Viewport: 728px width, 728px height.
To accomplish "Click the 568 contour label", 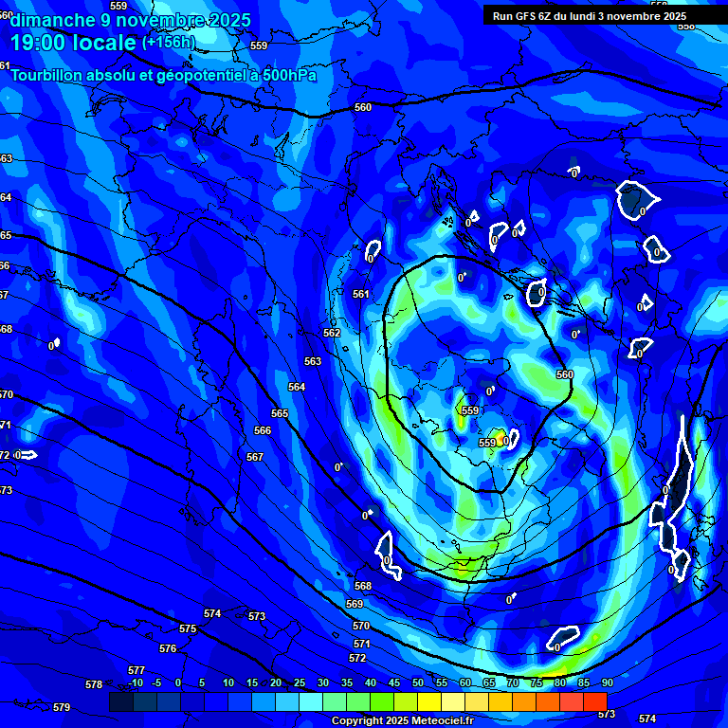I will tap(363, 587).
